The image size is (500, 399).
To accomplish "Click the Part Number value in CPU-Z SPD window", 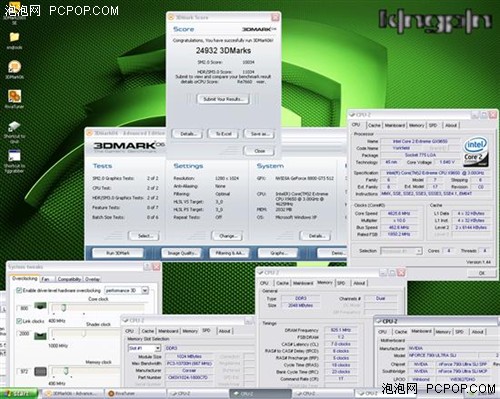I will [x=188, y=377].
